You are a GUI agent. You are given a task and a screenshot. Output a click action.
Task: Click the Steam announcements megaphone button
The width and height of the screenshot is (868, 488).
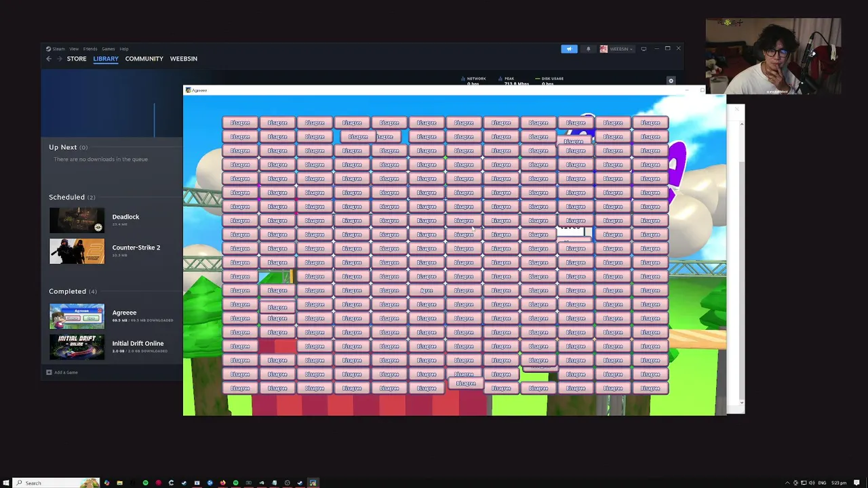pos(569,49)
